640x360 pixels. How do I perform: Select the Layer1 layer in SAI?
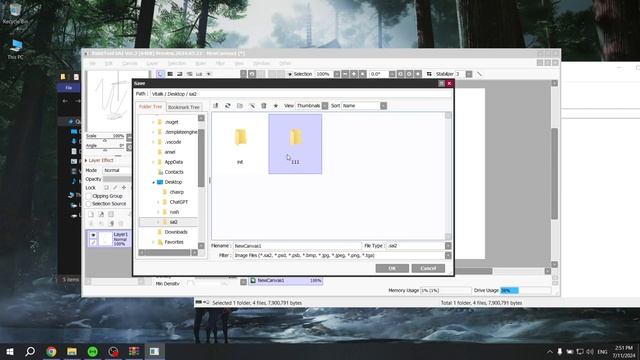tap(109, 239)
